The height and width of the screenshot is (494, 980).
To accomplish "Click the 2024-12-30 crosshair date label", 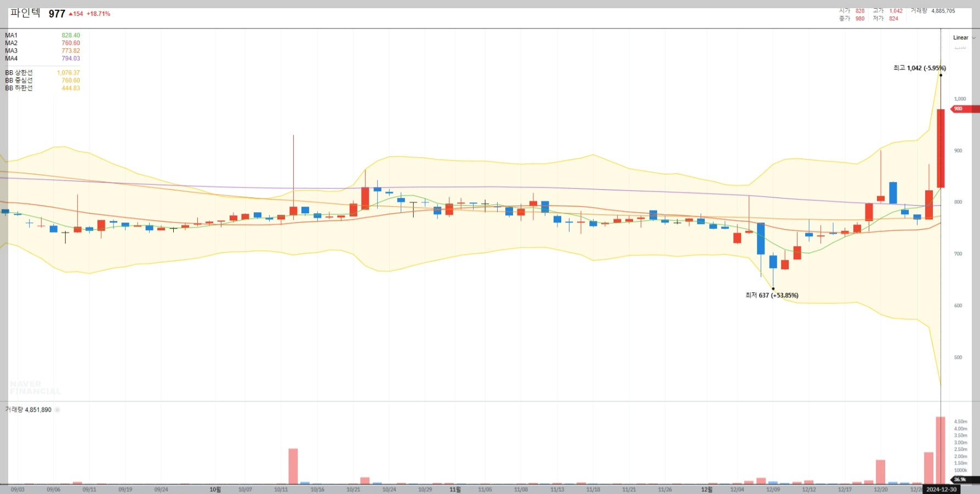I will click(941, 490).
